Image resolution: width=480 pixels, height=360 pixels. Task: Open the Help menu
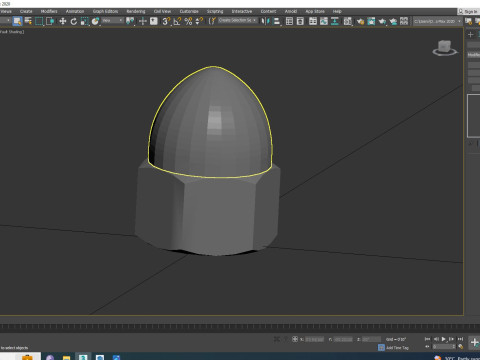pyautogui.click(x=337, y=11)
